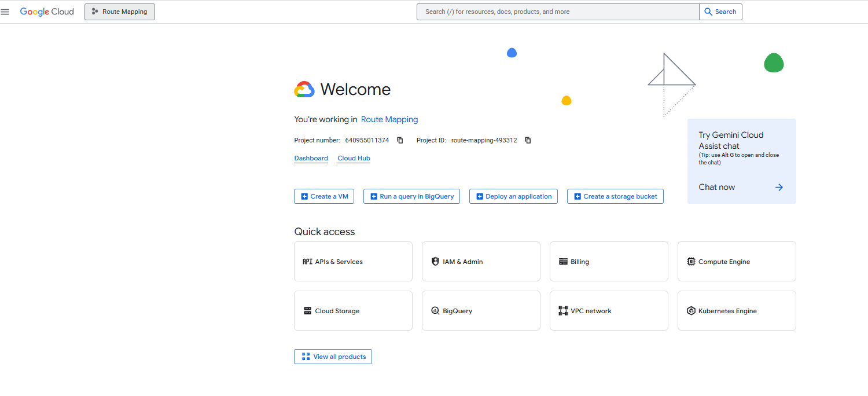Click the Welcome heading Cloud logo
Viewport: 868px width, 396px height.
(x=304, y=89)
